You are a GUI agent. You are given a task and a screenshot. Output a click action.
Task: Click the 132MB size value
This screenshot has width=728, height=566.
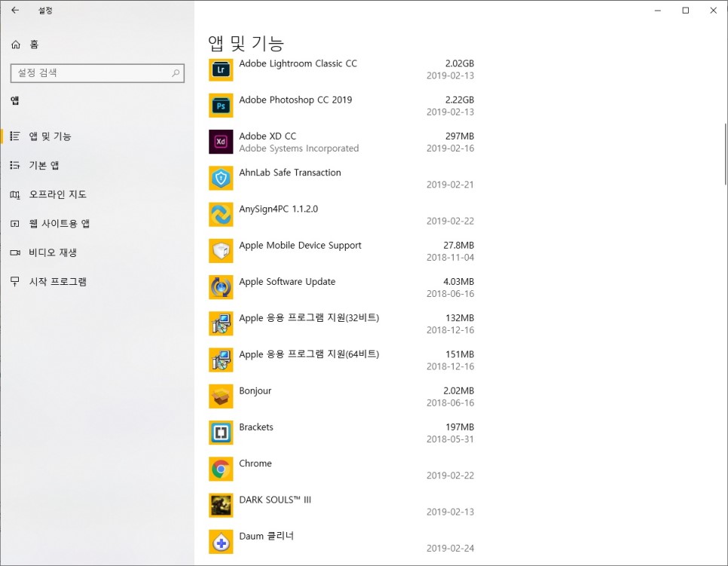[x=460, y=318]
